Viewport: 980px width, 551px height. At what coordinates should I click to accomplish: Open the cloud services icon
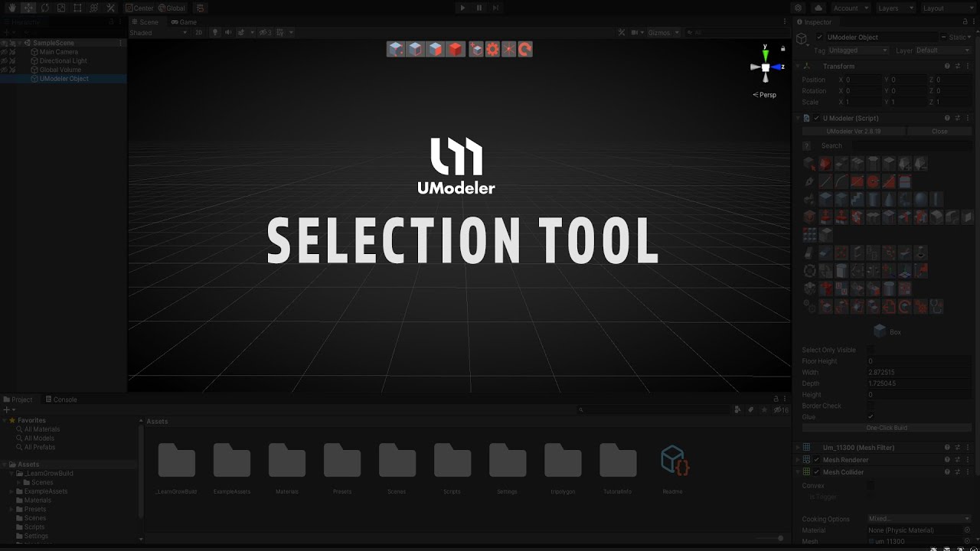click(x=818, y=8)
